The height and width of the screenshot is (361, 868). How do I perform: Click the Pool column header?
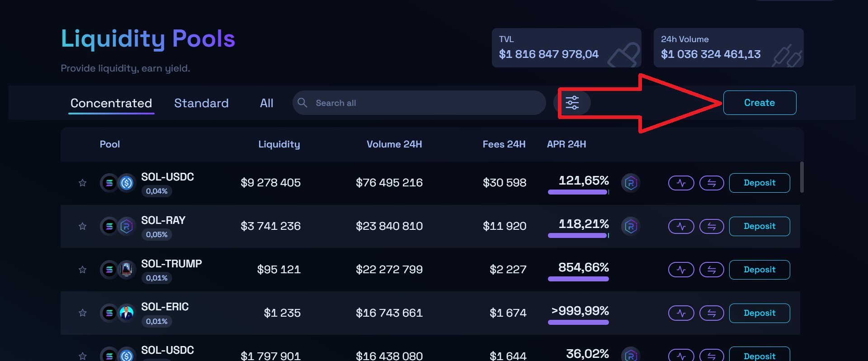tap(110, 144)
